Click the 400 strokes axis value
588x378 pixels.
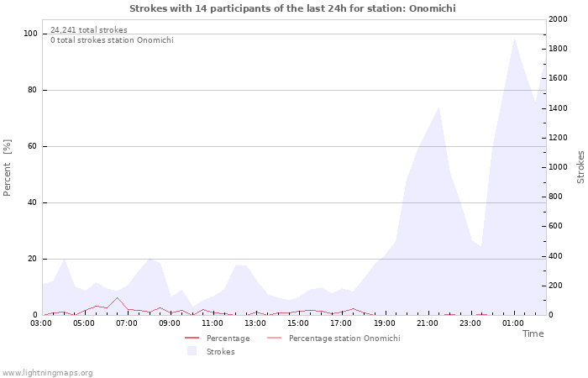tap(555, 256)
